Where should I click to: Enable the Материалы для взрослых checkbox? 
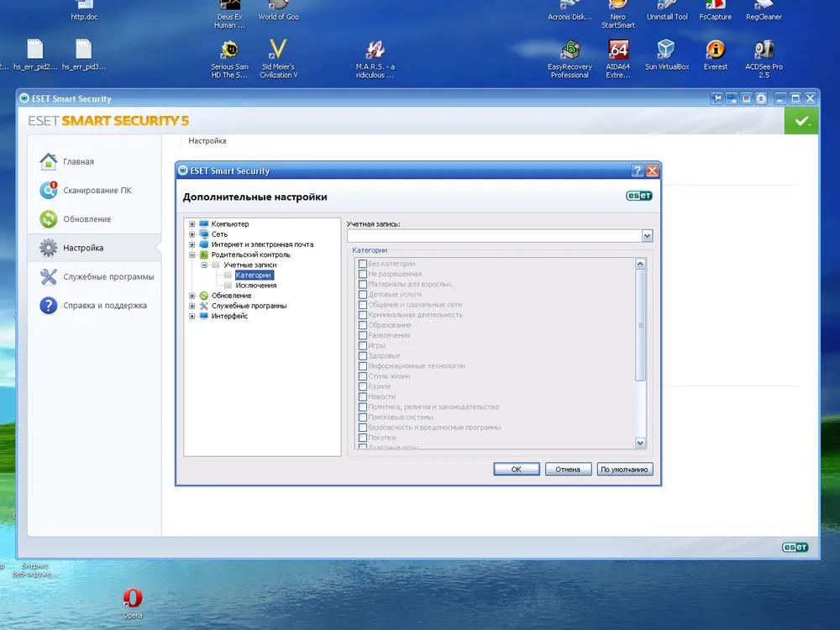[363, 284]
